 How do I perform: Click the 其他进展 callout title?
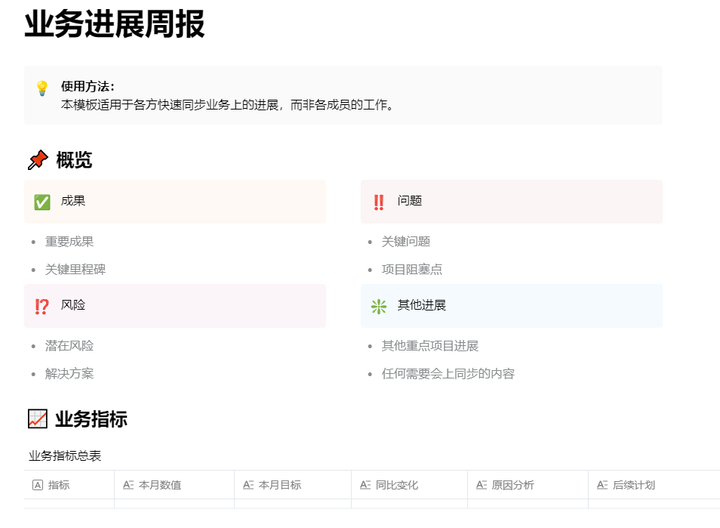(422, 305)
